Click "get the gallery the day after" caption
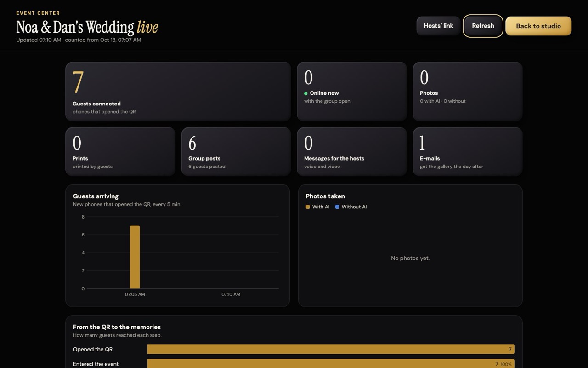The height and width of the screenshot is (368, 588). coord(452,167)
